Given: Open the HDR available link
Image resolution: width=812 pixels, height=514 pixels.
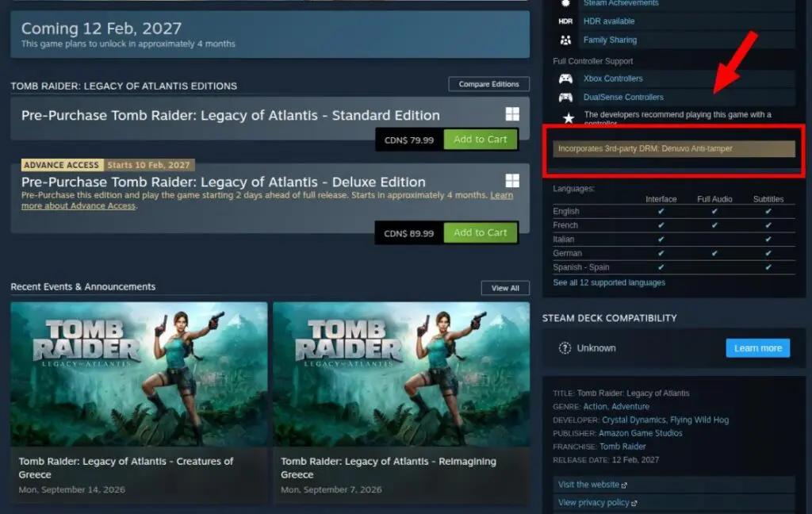Looking at the screenshot, I should coord(609,21).
